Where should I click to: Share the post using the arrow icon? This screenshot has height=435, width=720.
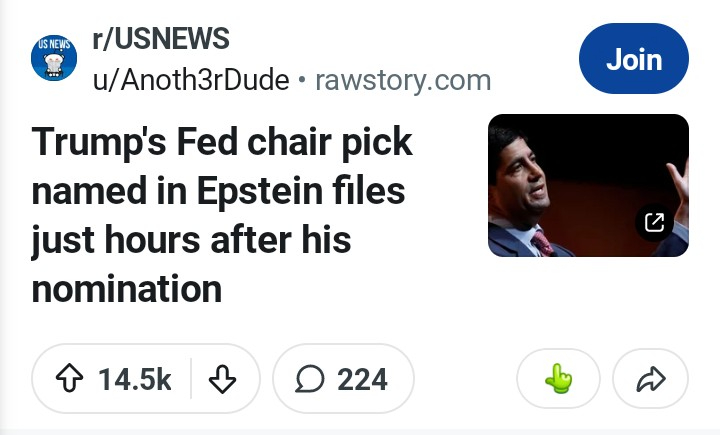651,379
